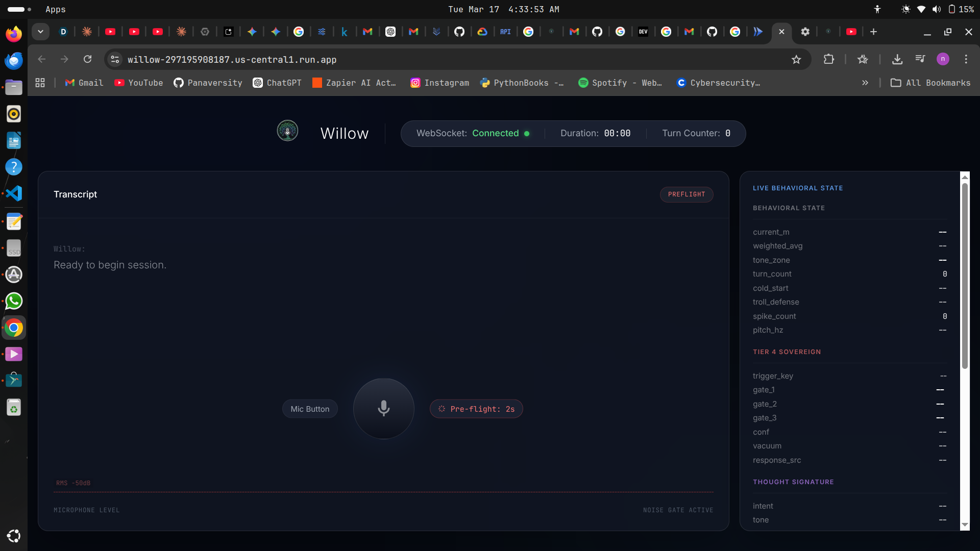Open the All Bookmarks folder
The height and width of the screenshot is (551, 980).
click(930, 83)
